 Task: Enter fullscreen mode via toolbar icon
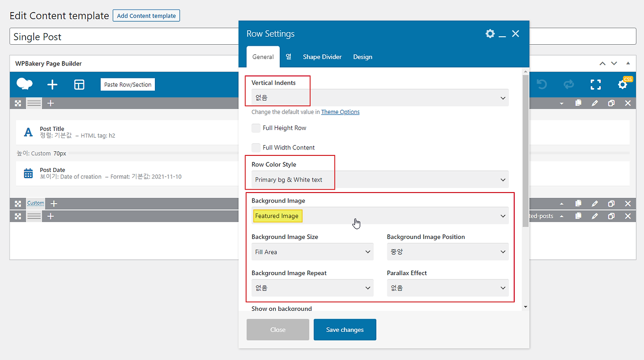[596, 84]
